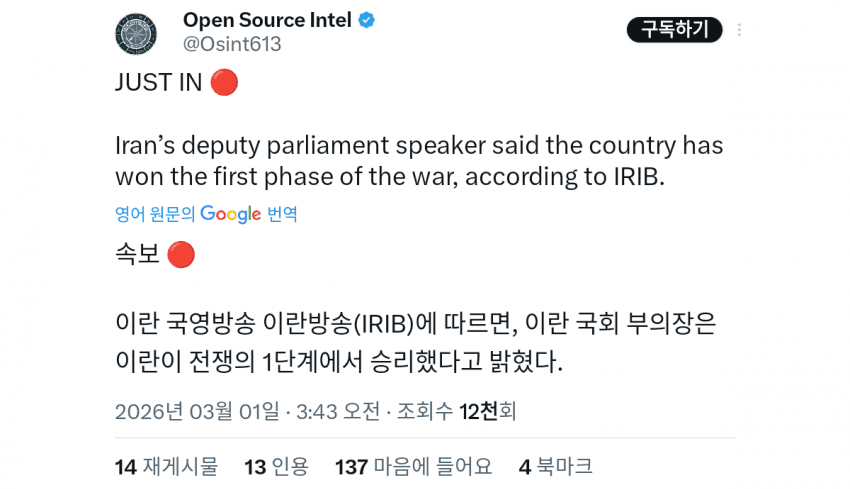Open the 137 마음에 들어요 likes list
Image resolution: width=850 pixels, height=489 pixels.
(x=413, y=466)
